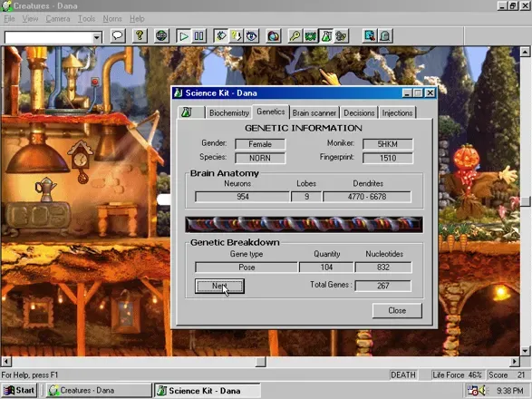Open the File menu
The height and width of the screenshot is (399, 532).
(9, 19)
